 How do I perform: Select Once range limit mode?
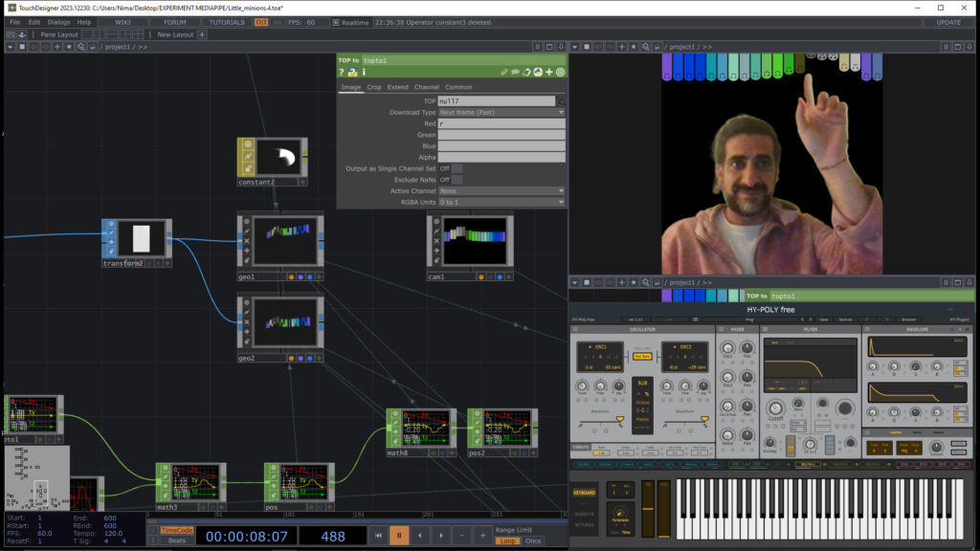click(x=533, y=540)
